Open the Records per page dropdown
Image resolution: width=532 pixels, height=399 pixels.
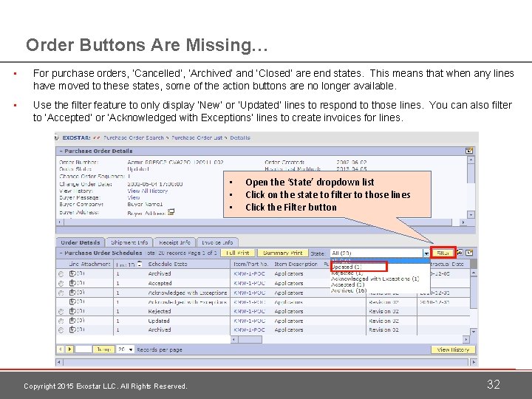click(x=125, y=349)
